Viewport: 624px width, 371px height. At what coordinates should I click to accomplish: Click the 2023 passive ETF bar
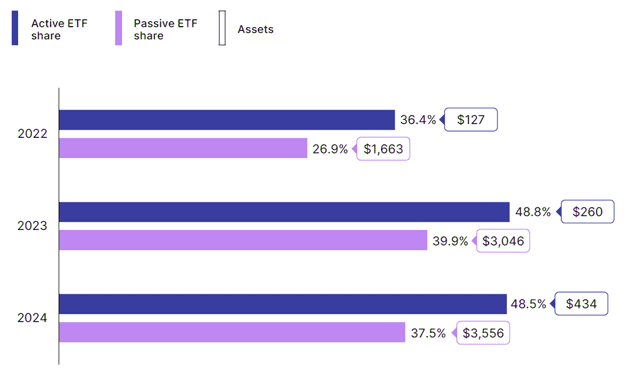tap(243, 240)
